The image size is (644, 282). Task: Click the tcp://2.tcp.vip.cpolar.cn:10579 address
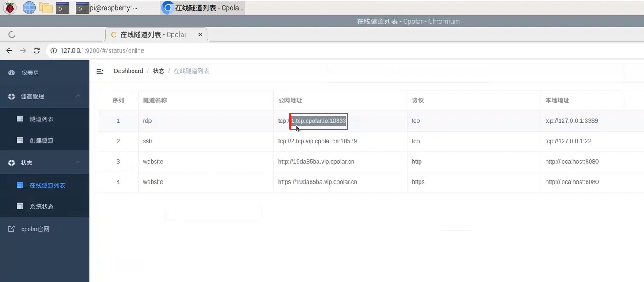318,141
